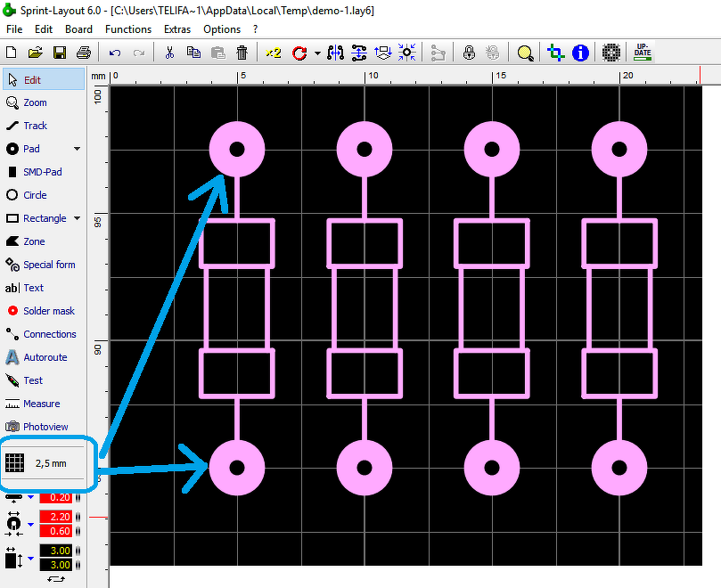721x588 pixels.
Task: Click the track width 0.20 field
Action: 55,497
